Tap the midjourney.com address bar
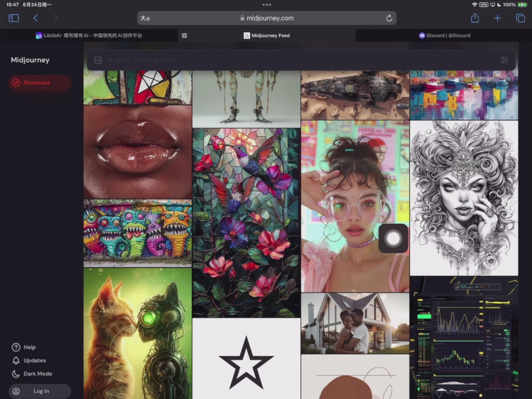The image size is (532, 399). coord(267,18)
